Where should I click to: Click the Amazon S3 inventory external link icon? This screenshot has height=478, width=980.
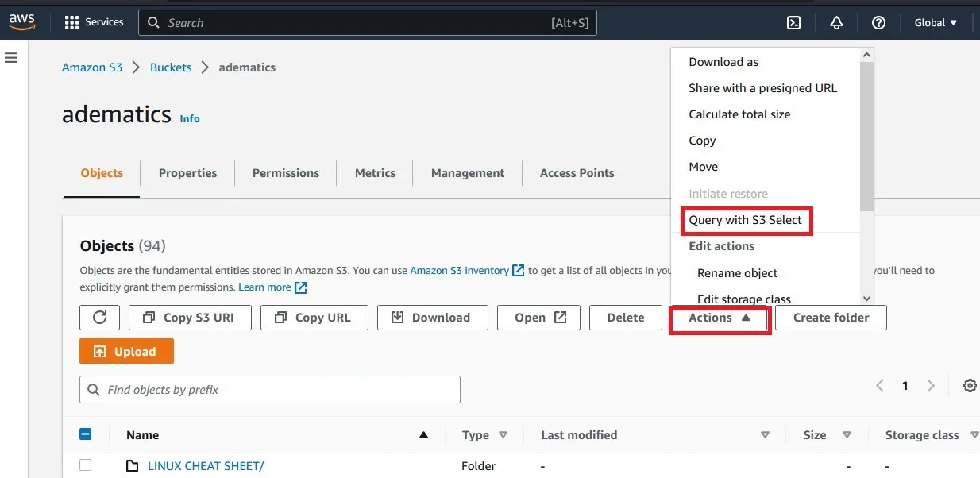coord(519,271)
